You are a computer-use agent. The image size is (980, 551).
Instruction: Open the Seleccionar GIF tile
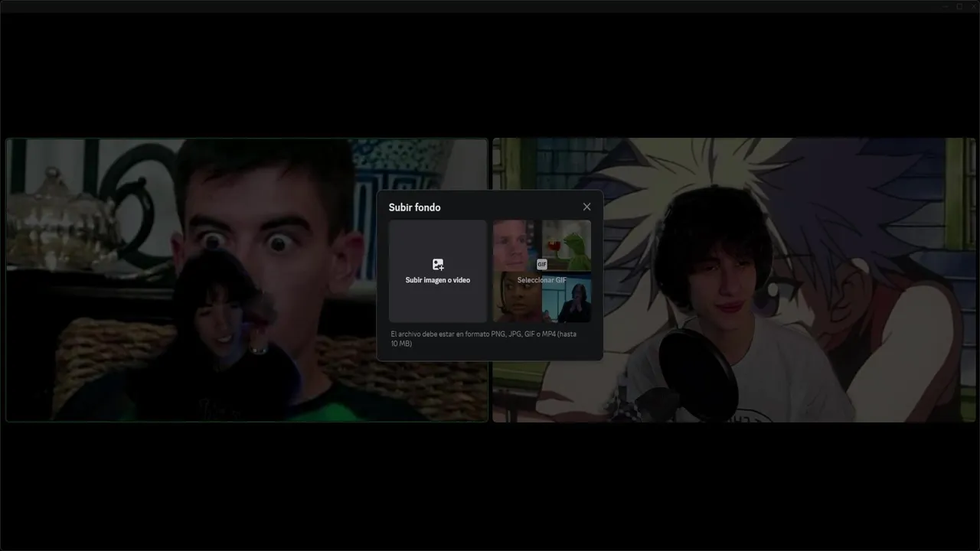coord(542,271)
